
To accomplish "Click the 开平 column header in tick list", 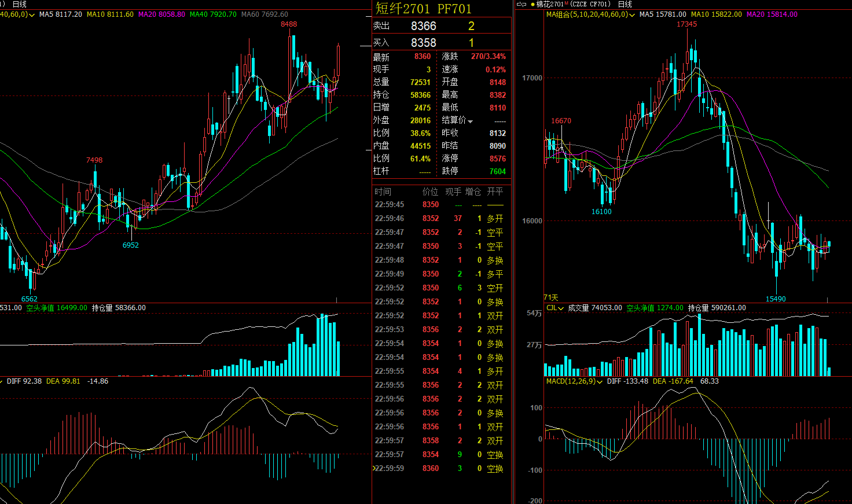I will click(495, 192).
